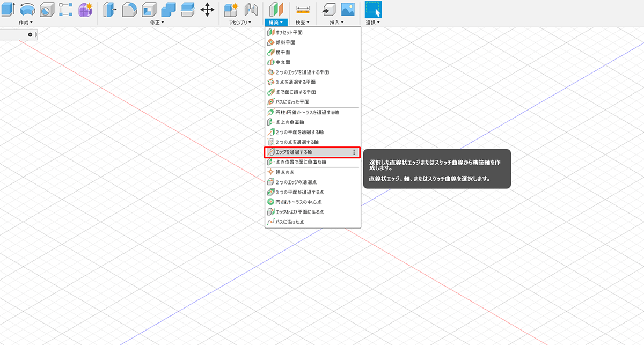
Task: Collapse the browser panel minus button
Action: 30,34
